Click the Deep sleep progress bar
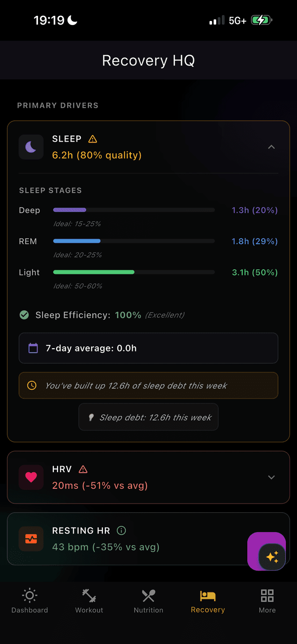The image size is (297, 644). point(134,209)
